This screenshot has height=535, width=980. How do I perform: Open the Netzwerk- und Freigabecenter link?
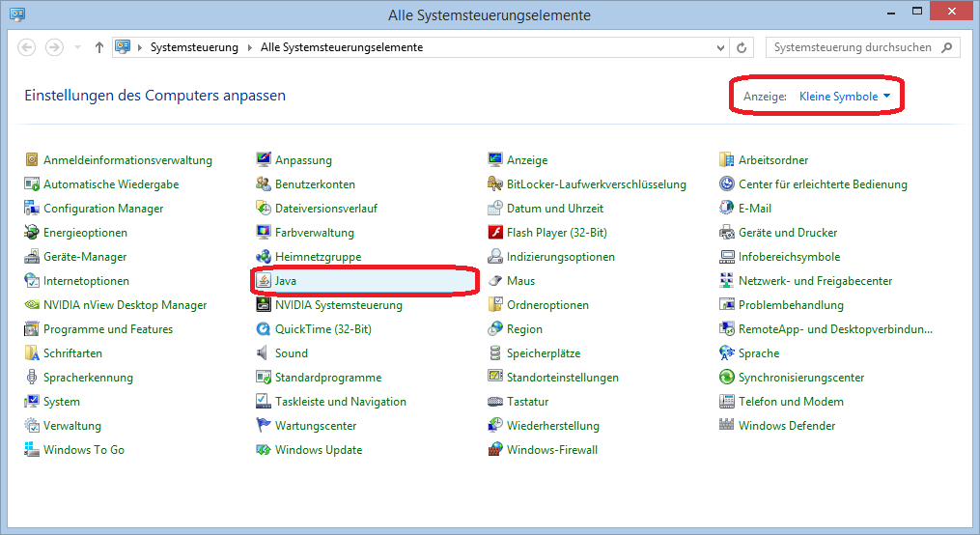pyautogui.click(x=815, y=281)
